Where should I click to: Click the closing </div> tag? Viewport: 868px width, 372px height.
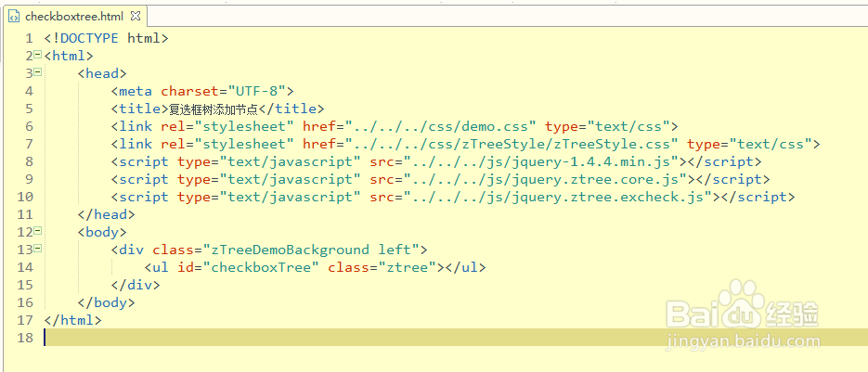click(136, 285)
